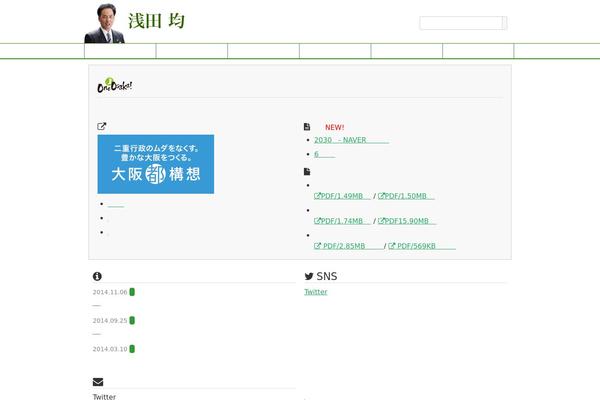600x400 pixels.
Task: Open the link starting with 6
Action: tap(324, 154)
